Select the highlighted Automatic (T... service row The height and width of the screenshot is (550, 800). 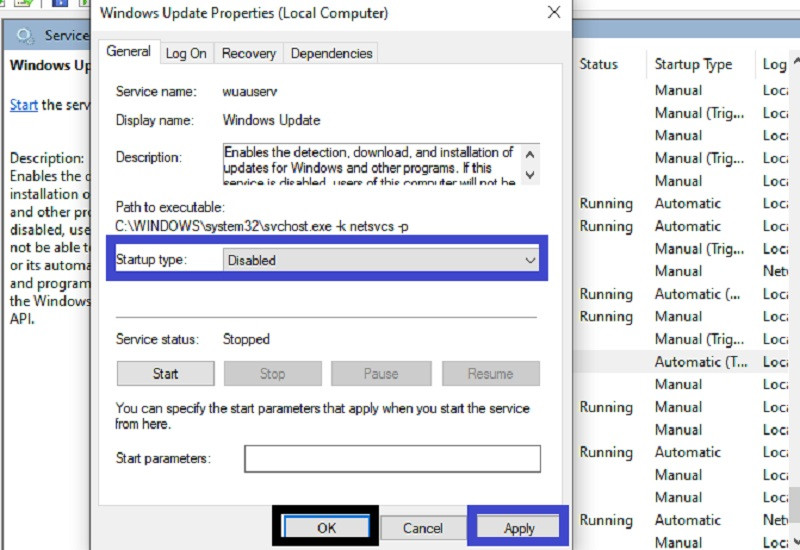(x=700, y=362)
